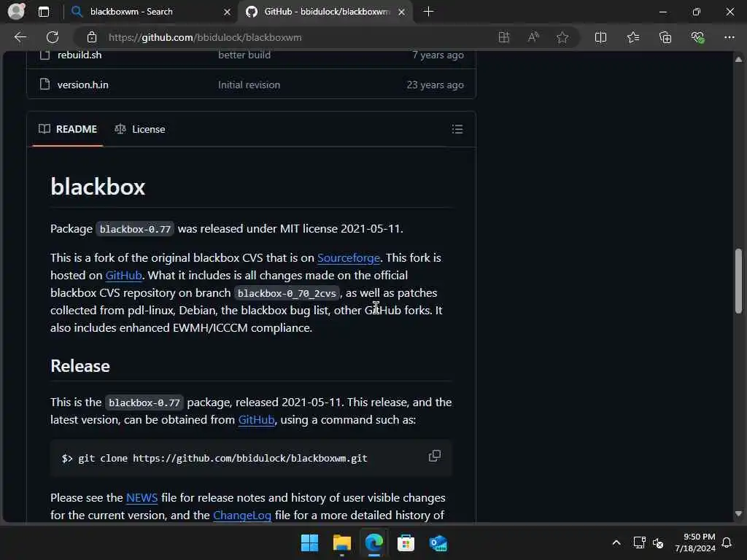Image resolution: width=747 pixels, height=560 pixels.
Task: Select the README tab
Action: tap(68, 129)
